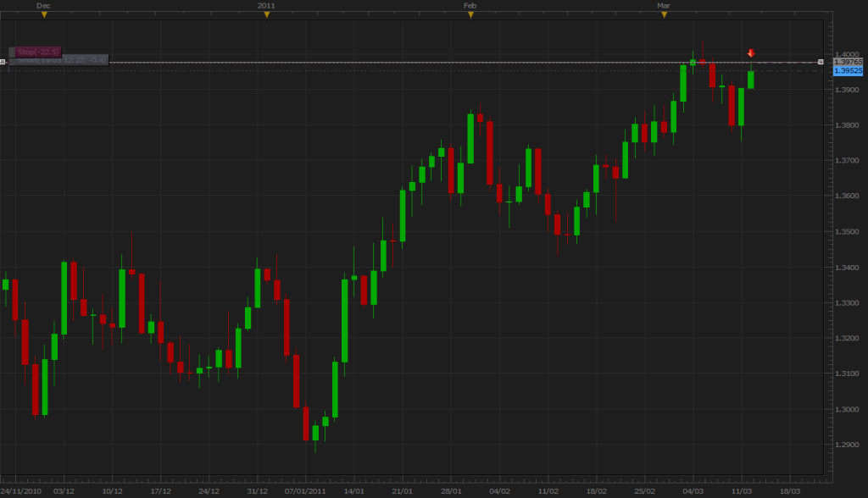Click the 24/11/2010 date axis label
The width and height of the screenshot is (868, 498).
coord(21,491)
